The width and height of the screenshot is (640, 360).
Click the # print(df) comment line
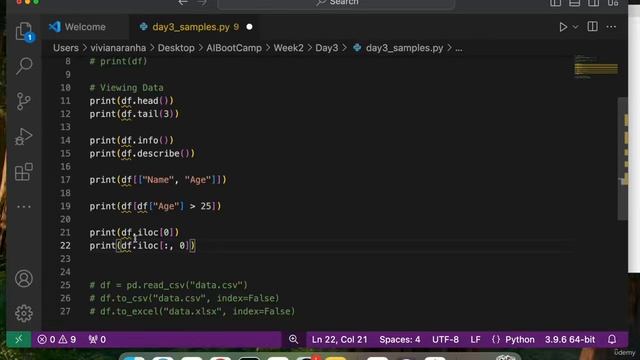click(x=118, y=61)
